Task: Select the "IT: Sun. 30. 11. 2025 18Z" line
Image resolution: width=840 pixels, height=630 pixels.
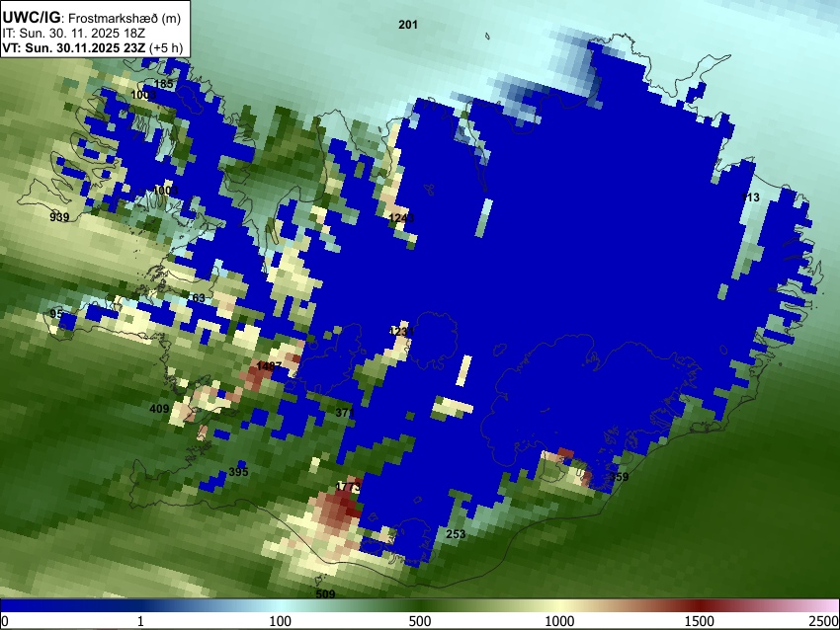Action: pos(73,34)
